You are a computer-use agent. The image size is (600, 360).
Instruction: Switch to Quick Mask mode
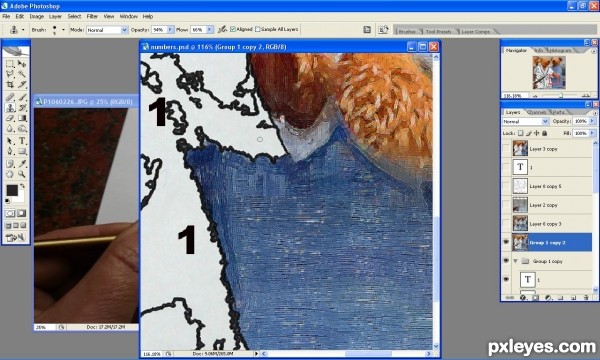22,213
